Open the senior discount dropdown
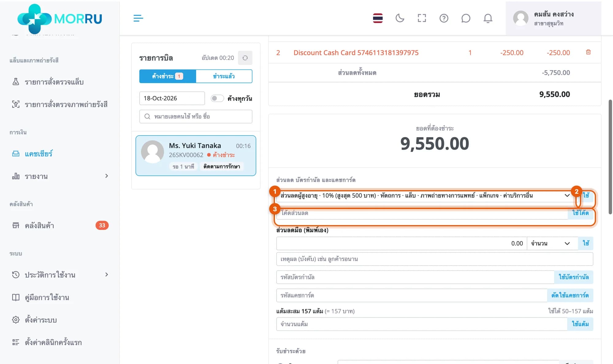 425,196
